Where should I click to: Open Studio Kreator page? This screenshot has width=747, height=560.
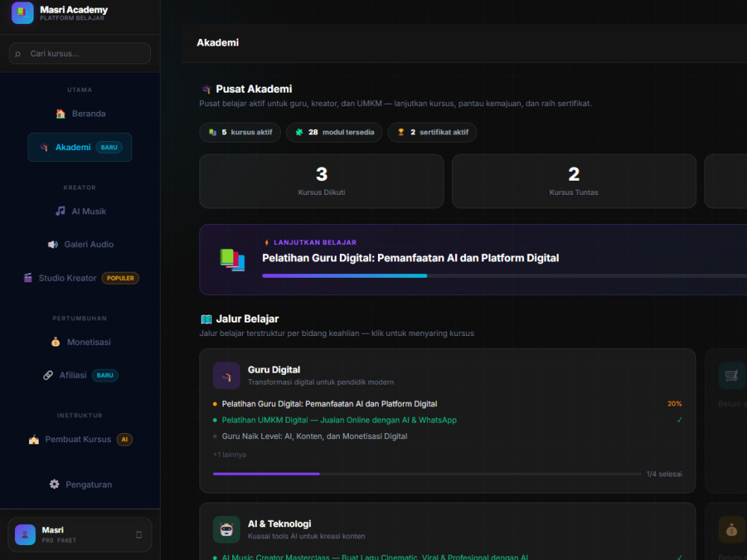point(80,278)
